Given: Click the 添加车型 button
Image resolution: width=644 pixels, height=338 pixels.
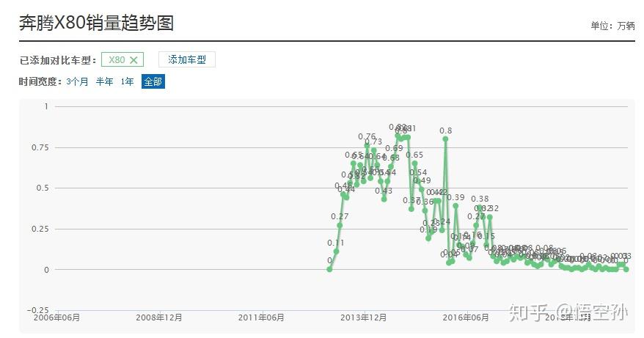Looking at the screenshot, I should tap(186, 60).
